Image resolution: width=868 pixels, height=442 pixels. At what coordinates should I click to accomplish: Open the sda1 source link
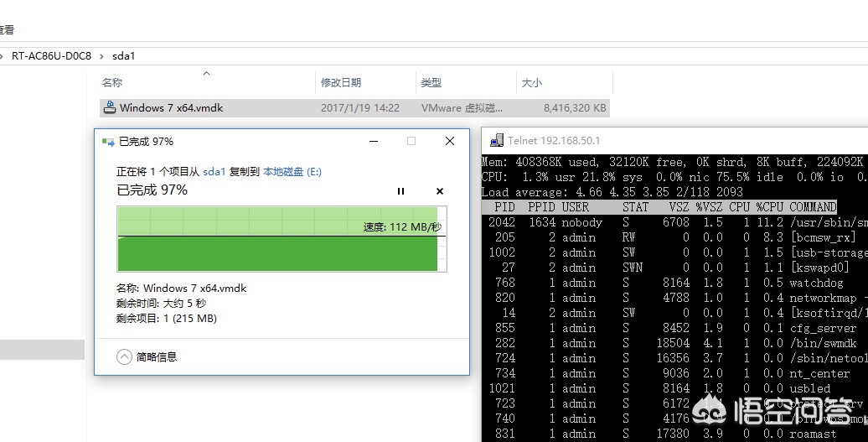coord(214,172)
